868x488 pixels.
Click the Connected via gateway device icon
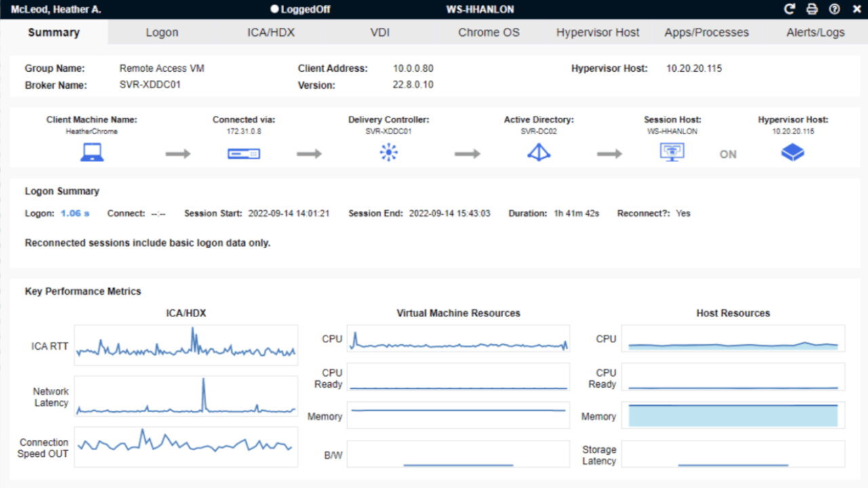[x=243, y=154]
